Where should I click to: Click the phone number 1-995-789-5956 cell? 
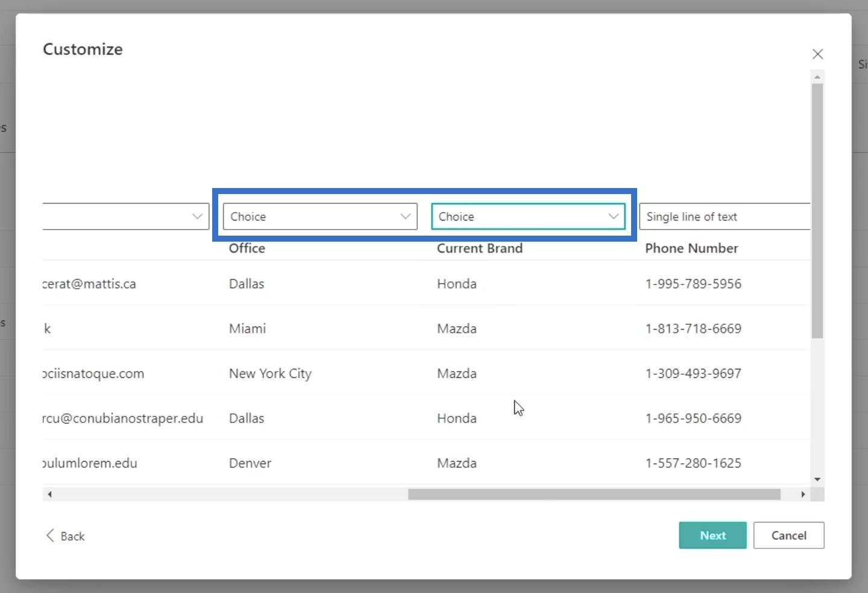(x=693, y=284)
